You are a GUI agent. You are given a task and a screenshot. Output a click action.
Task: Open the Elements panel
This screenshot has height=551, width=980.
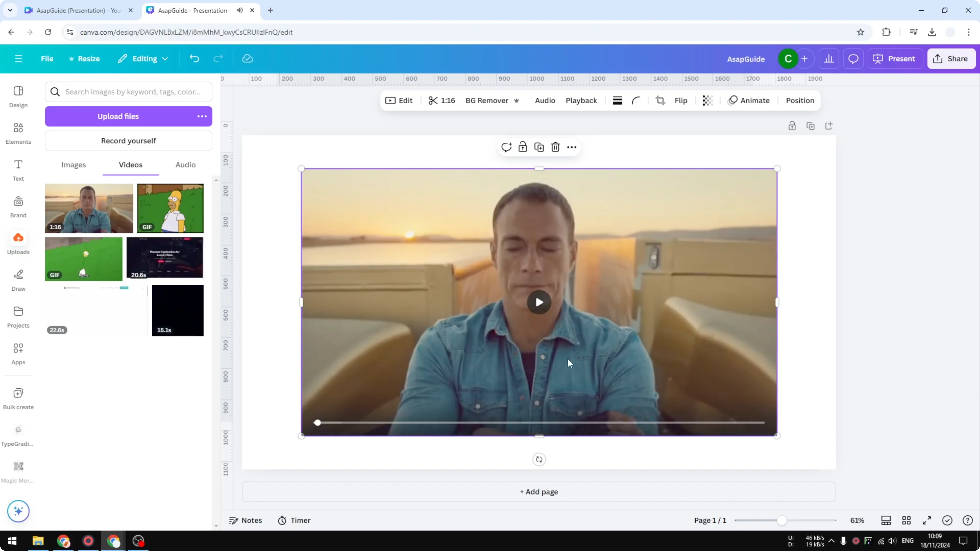[18, 133]
